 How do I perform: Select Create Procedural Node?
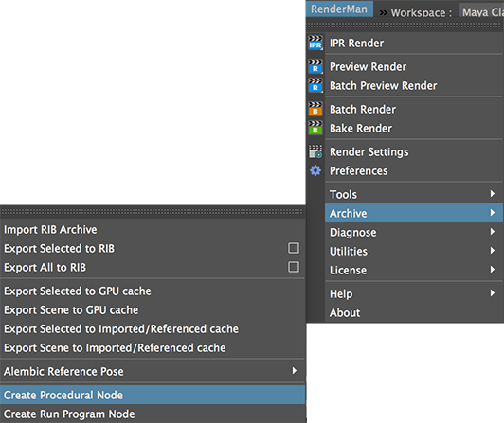pos(153,395)
